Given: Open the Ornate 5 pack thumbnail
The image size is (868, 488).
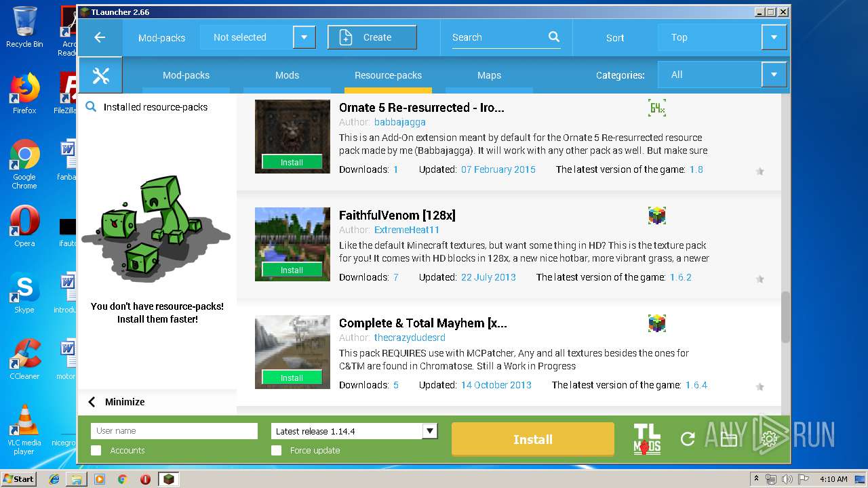Looking at the screenshot, I should coord(292,136).
